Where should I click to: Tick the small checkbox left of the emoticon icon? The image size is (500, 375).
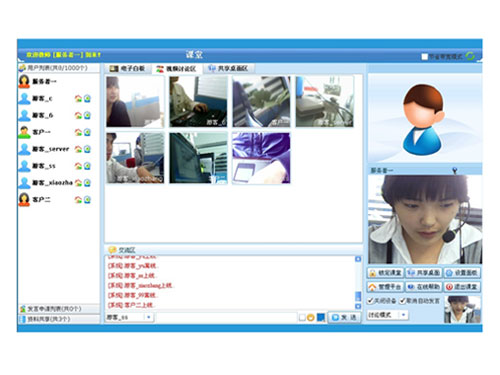tap(302, 318)
